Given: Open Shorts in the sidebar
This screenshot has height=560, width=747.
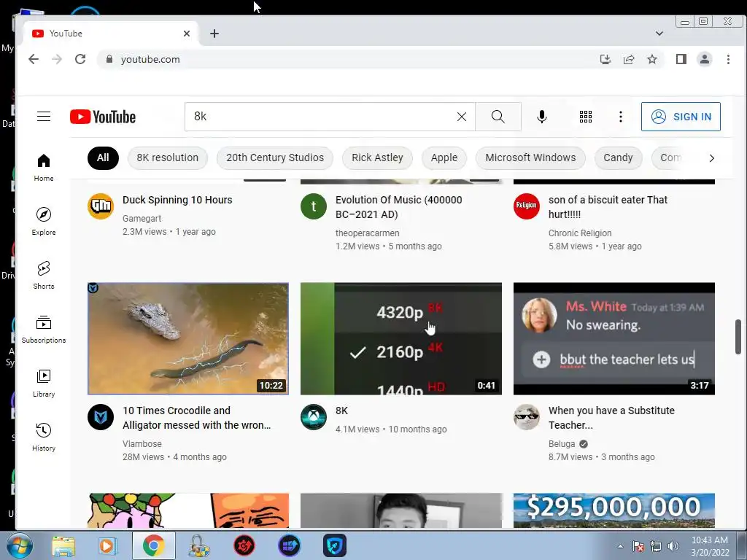Looking at the screenshot, I should [x=43, y=275].
